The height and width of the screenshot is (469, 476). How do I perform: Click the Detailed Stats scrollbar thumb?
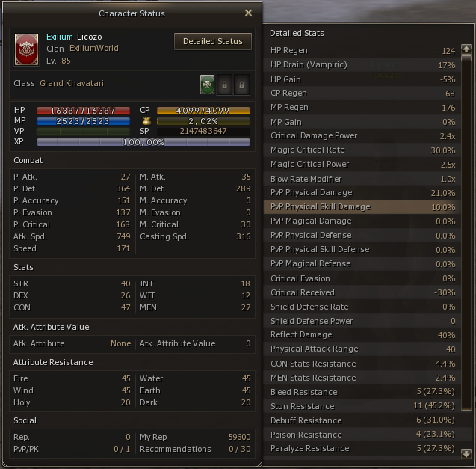click(466, 233)
